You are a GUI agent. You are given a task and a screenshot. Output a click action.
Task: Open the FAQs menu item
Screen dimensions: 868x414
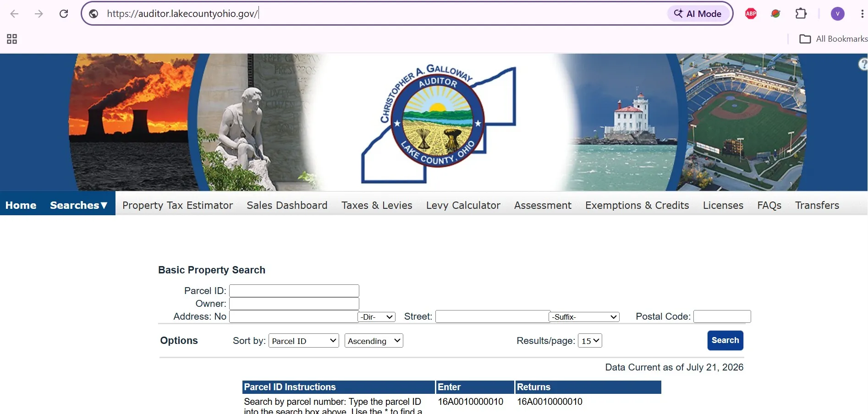(769, 205)
